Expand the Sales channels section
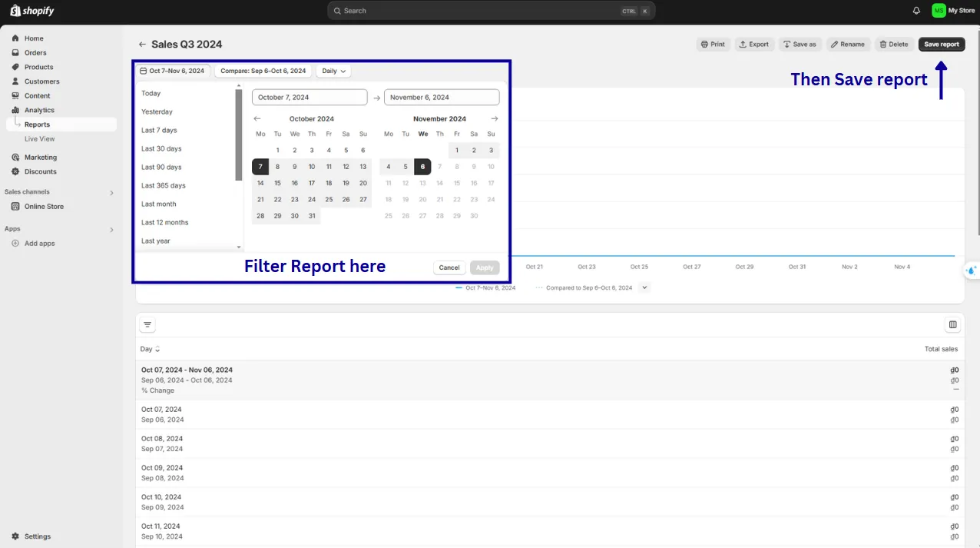The height and width of the screenshot is (548, 980). (x=111, y=193)
